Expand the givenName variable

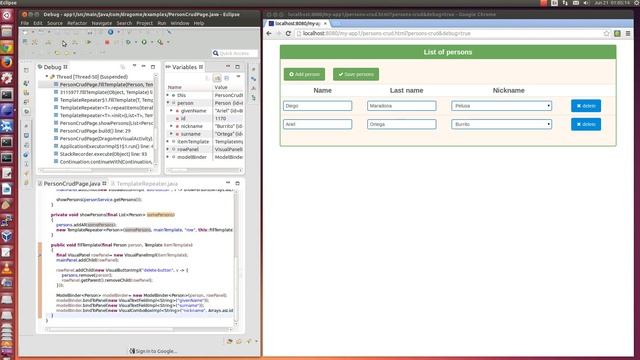tap(171, 111)
